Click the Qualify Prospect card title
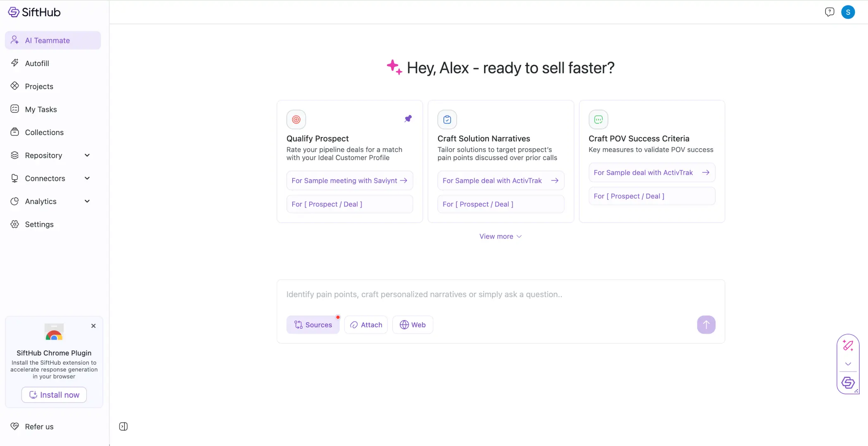Screen dimensions: 868x446 [317, 139]
